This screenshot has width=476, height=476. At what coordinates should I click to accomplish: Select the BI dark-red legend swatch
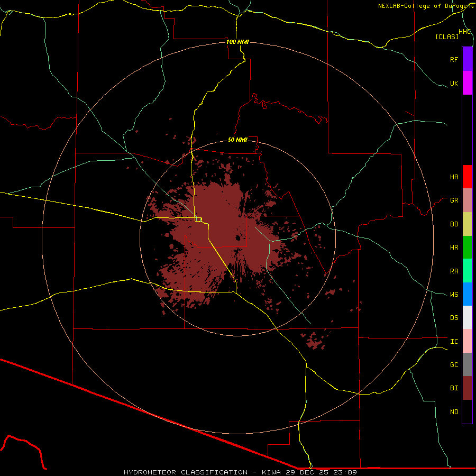[x=467, y=388]
